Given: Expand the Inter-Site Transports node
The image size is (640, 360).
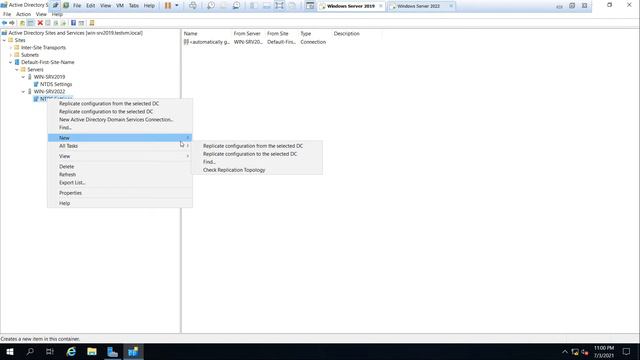Looking at the screenshot, I should click(x=11, y=48).
